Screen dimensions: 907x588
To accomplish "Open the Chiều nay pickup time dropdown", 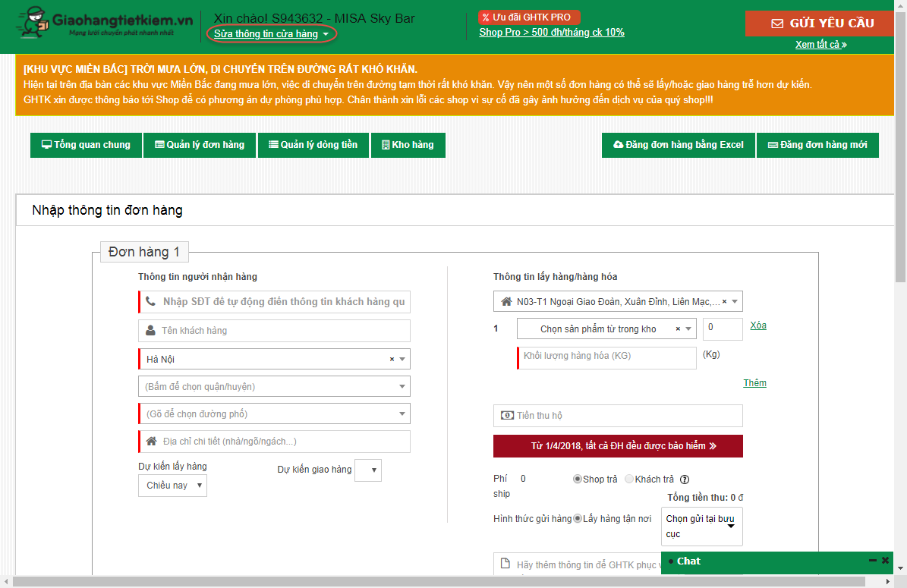I will tap(172, 486).
